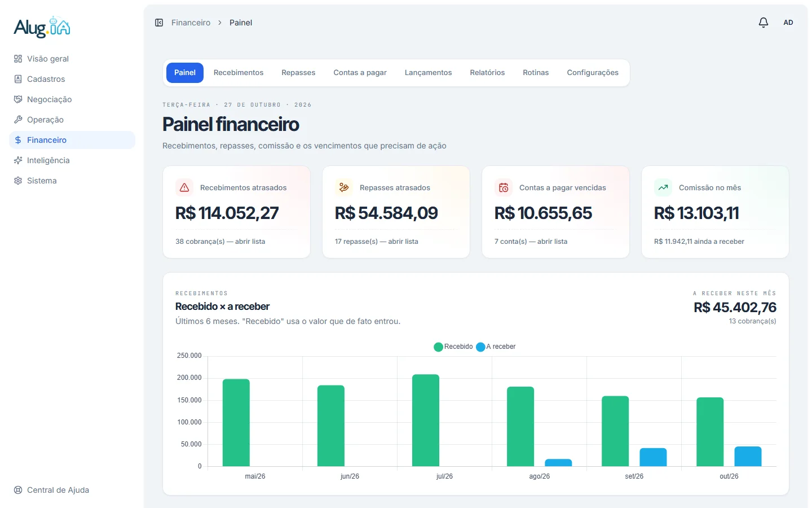
Task: Click the Financeiro breadcrumb link
Action: tap(191, 23)
